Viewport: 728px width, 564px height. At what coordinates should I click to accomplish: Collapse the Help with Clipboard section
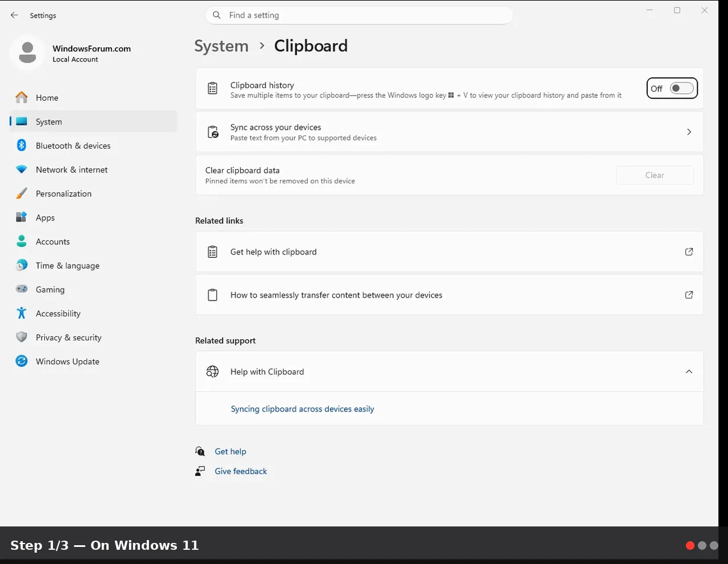(689, 372)
